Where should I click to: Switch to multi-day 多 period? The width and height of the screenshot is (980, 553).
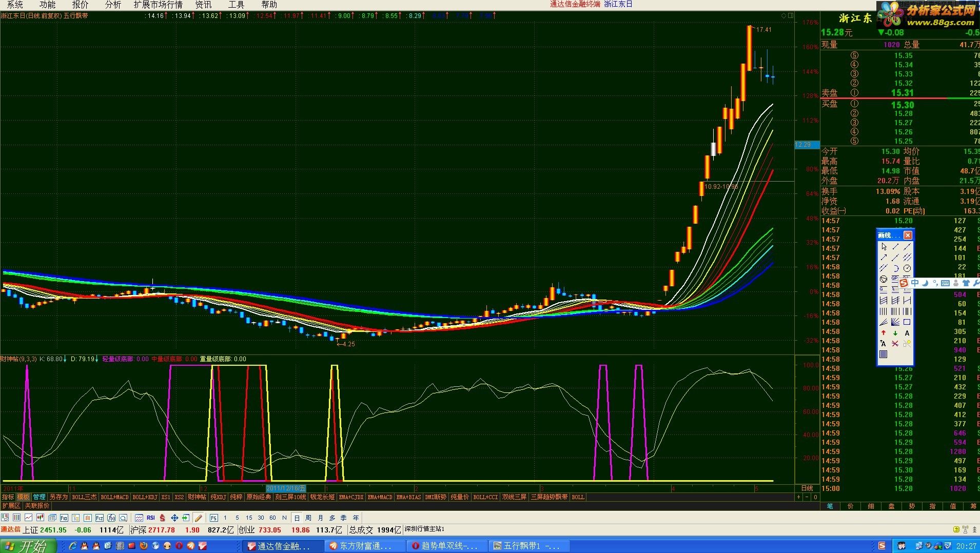pyautogui.click(x=331, y=518)
